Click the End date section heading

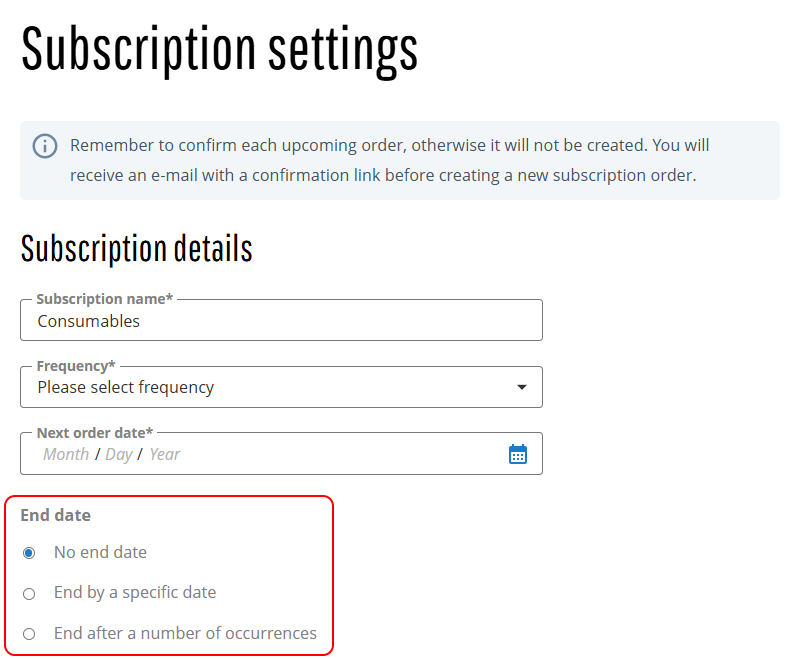click(x=55, y=515)
